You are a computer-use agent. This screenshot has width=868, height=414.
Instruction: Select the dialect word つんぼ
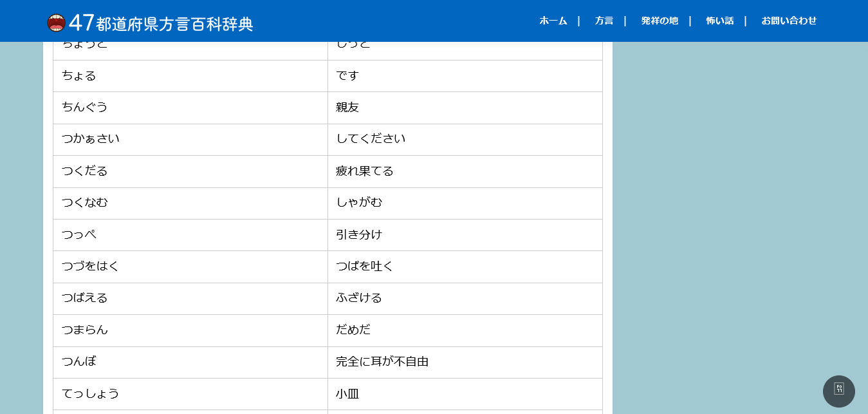(79, 362)
